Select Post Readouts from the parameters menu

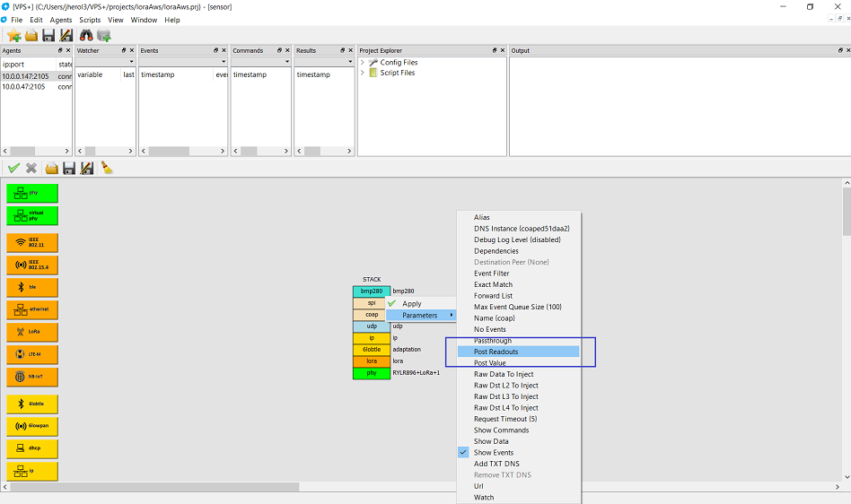(x=496, y=352)
